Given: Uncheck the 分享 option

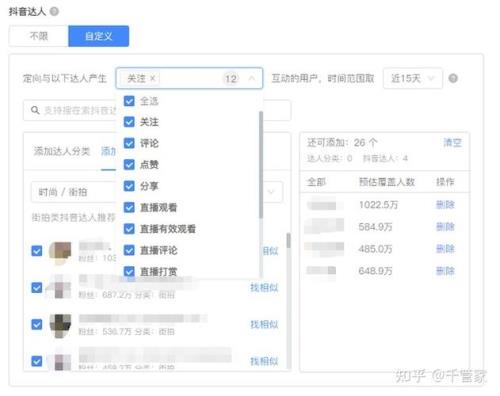Looking at the screenshot, I should coord(129,186).
